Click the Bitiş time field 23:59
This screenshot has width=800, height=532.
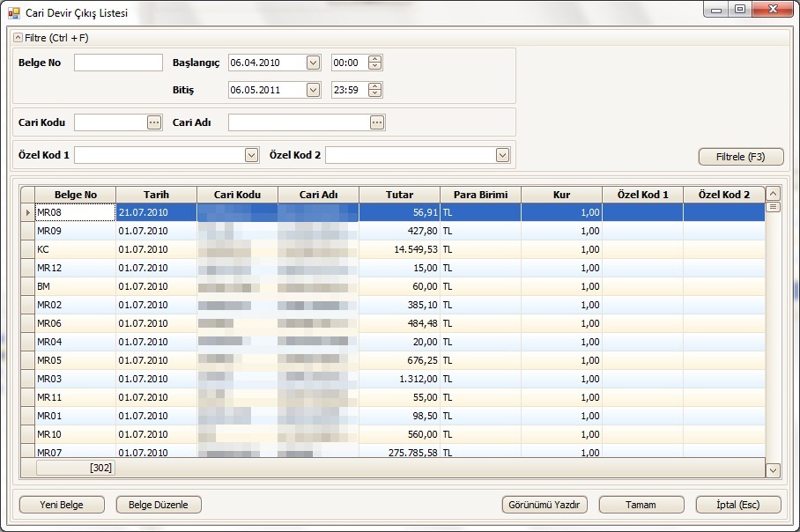(x=350, y=91)
